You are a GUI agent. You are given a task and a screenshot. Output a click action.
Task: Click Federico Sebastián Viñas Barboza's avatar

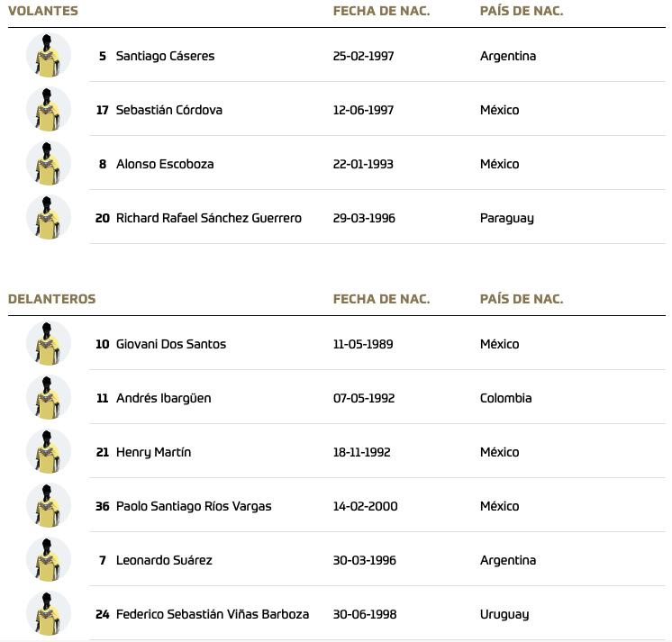coord(49,614)
